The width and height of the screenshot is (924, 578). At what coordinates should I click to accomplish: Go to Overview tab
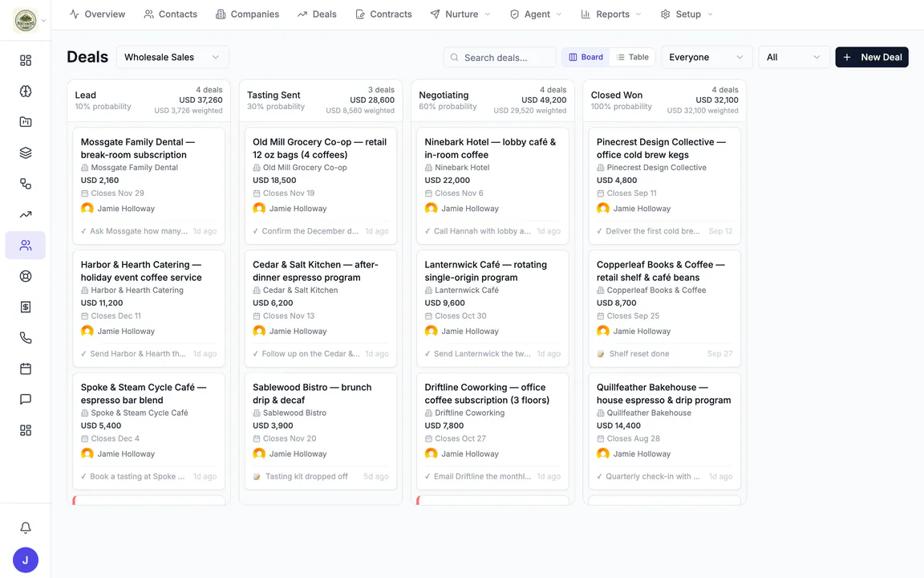pyautogui.click(x=97, y=14)
